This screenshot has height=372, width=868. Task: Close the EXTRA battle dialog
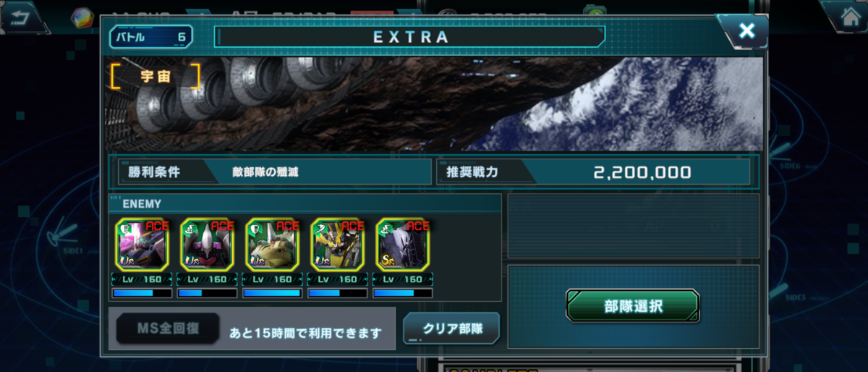click(x=744, y=30)
